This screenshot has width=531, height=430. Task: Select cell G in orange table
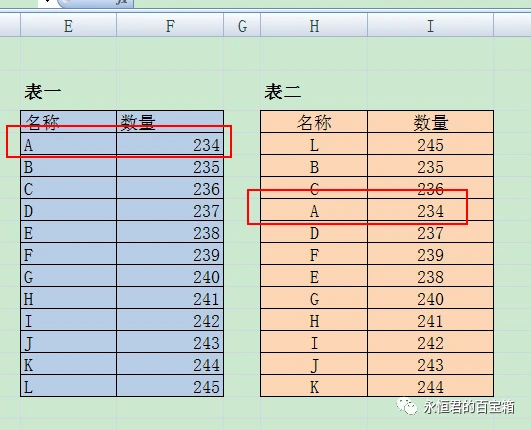tap(314, 298)
